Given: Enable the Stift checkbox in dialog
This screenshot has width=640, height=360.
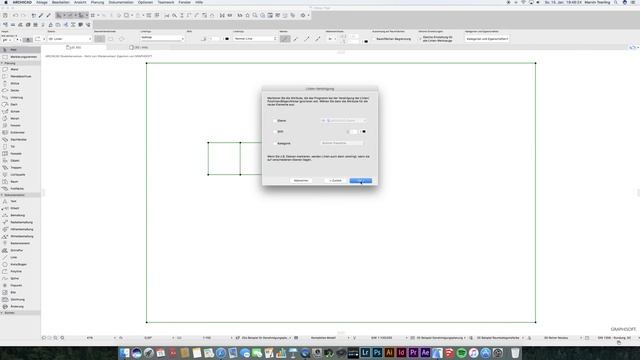Looking at the screenshot, I should tap(275, 132).
